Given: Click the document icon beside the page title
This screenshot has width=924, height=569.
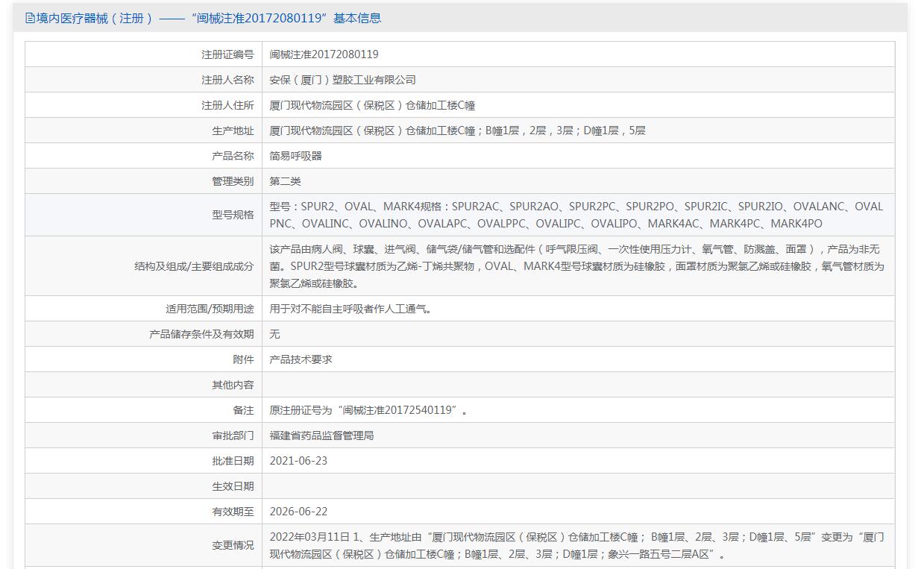Looking at the screenshot, I should coord(30,18).
